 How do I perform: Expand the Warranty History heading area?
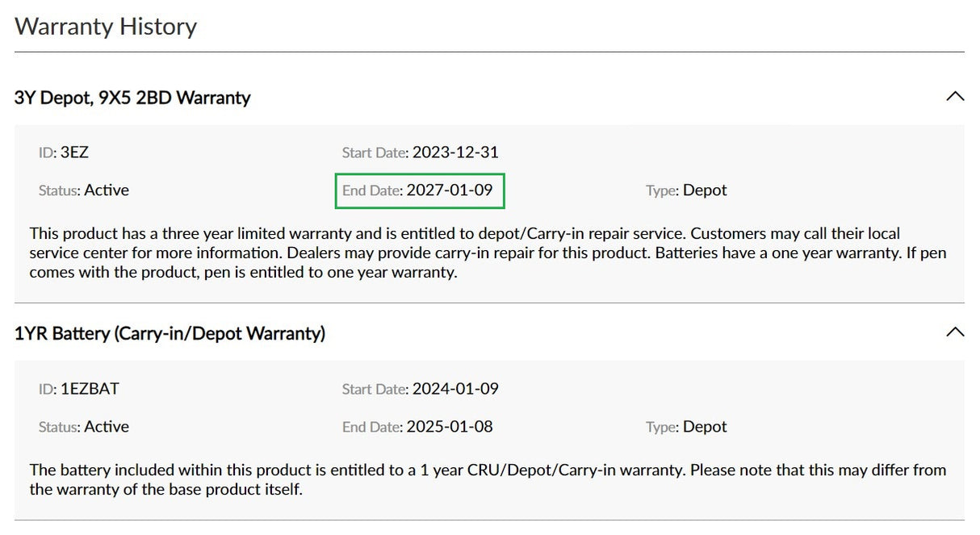pyautogui.click(x=105, y=26)
